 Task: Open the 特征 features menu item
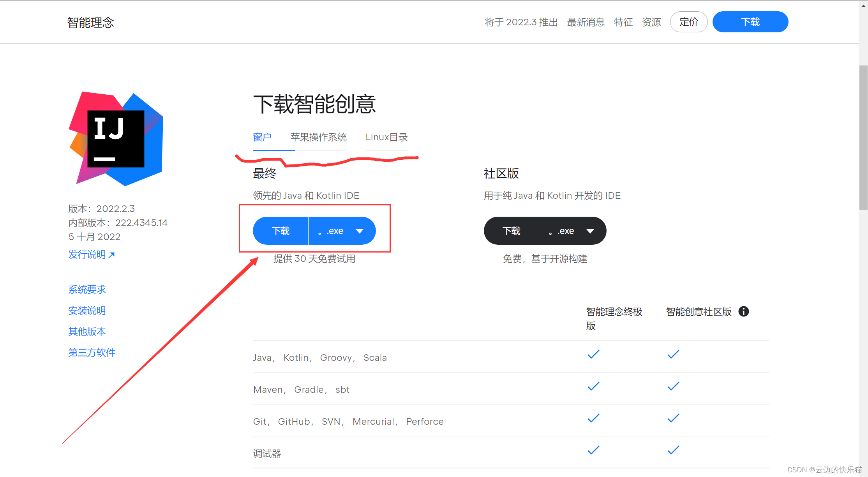(x=623, y=22)
